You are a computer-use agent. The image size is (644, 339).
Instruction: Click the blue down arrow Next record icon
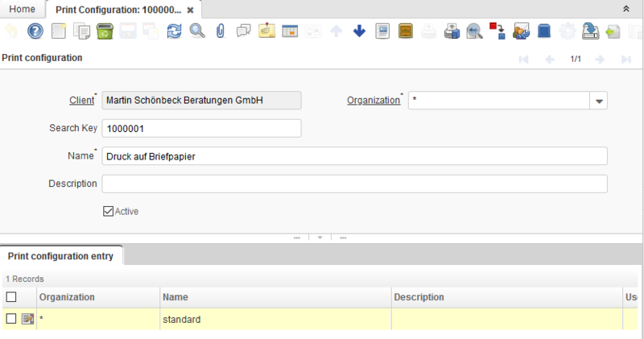(x=359, y=31)
